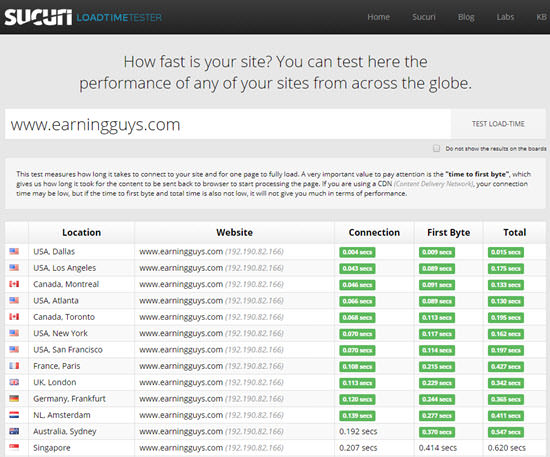Open the KB menu item
550x457 pixels.
(x=542, y=17)
